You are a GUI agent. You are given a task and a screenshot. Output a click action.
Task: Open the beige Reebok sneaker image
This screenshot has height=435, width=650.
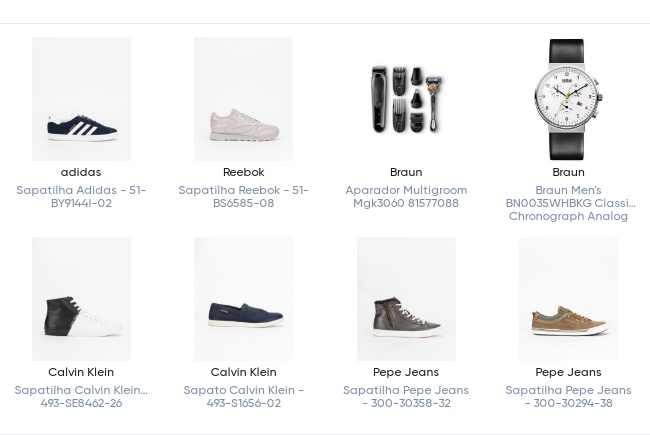coord(243,99)
